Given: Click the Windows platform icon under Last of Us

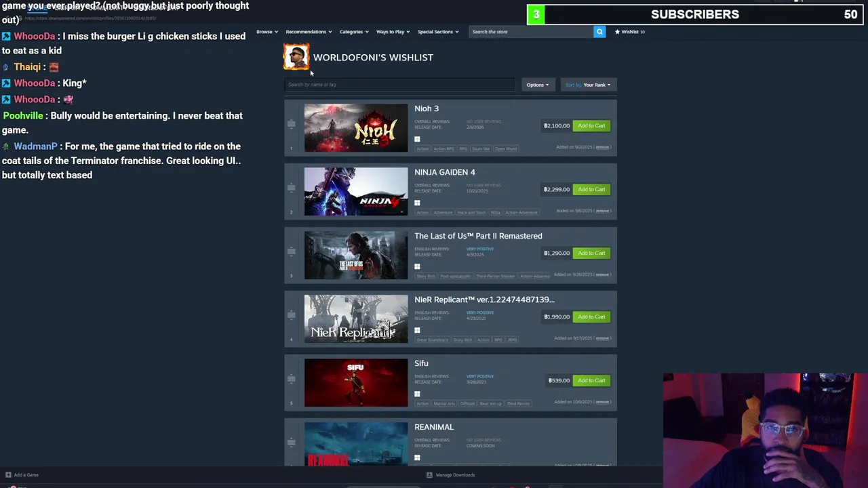Looking at the screenshot, I should coord(417,266).
